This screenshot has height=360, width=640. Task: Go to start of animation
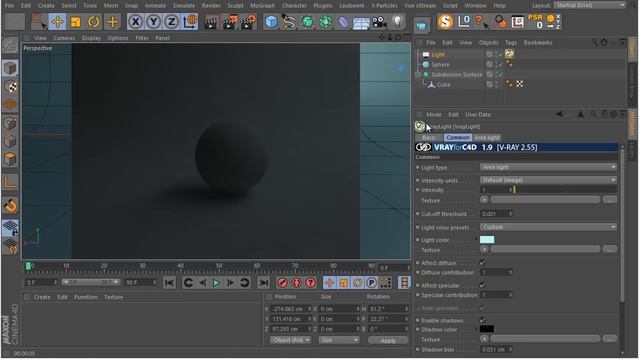(x=169, y=282)
